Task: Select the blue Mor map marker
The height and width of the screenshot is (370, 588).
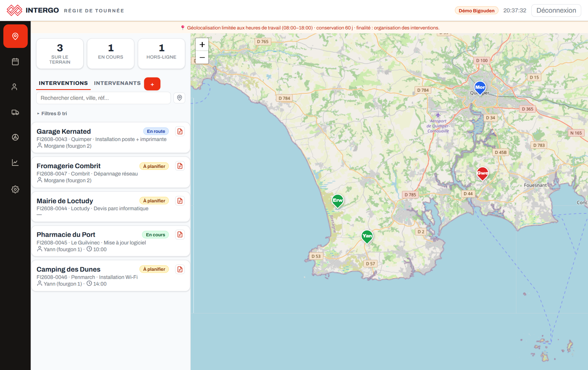Action: (x=480, y=88)
